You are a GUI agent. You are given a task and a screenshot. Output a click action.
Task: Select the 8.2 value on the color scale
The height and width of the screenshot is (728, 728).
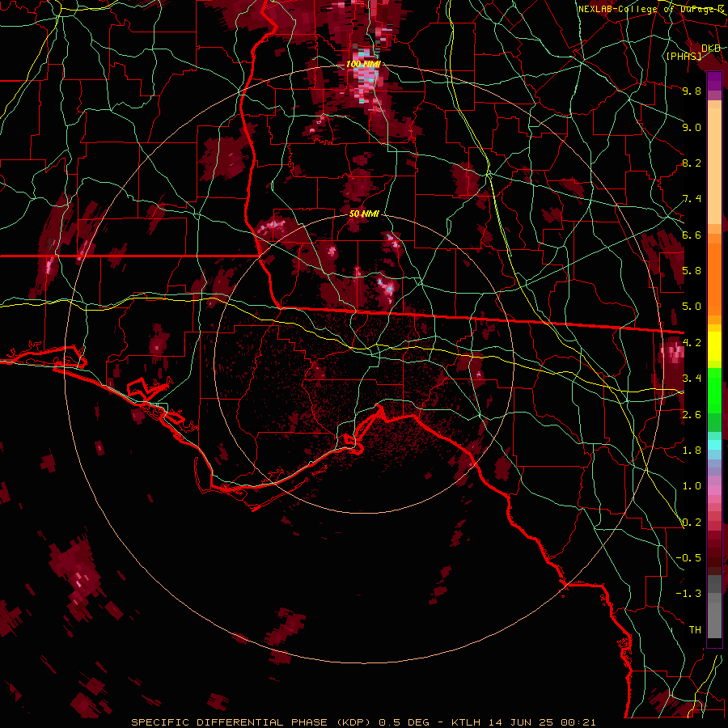[692, 163]
